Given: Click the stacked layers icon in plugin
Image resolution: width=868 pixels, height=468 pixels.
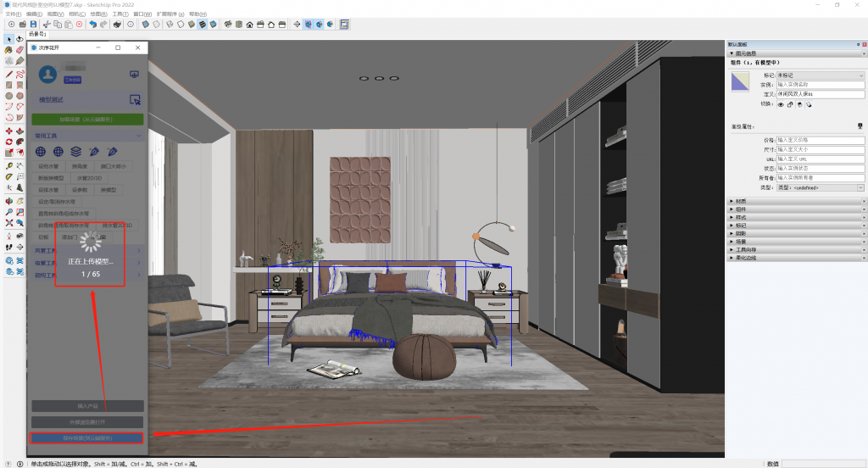Looking at the screenshot, I should click(75, 151).
